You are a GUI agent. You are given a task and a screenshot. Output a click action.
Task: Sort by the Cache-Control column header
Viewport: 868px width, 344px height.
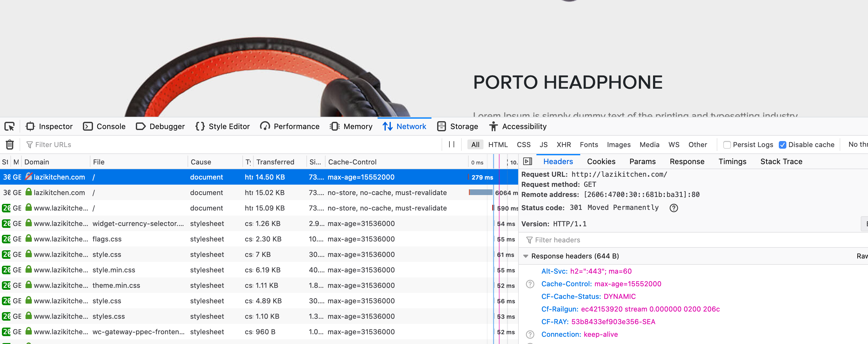coord(396,162)
